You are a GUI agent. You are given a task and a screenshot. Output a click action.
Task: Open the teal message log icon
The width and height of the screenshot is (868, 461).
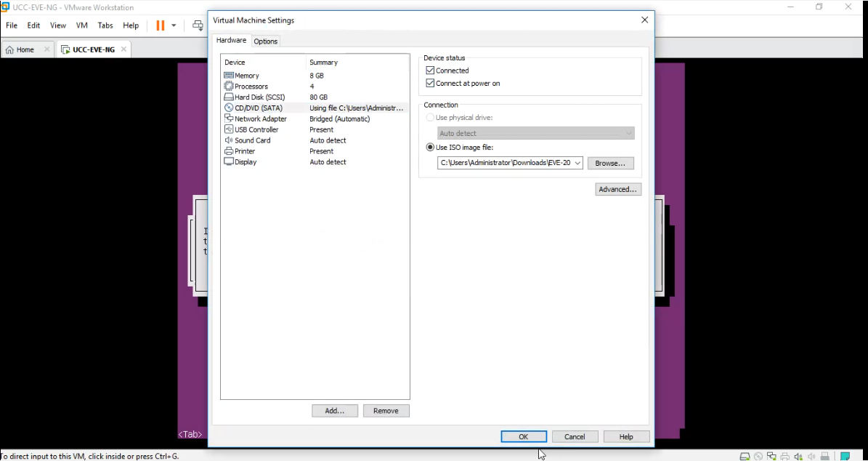845,457
